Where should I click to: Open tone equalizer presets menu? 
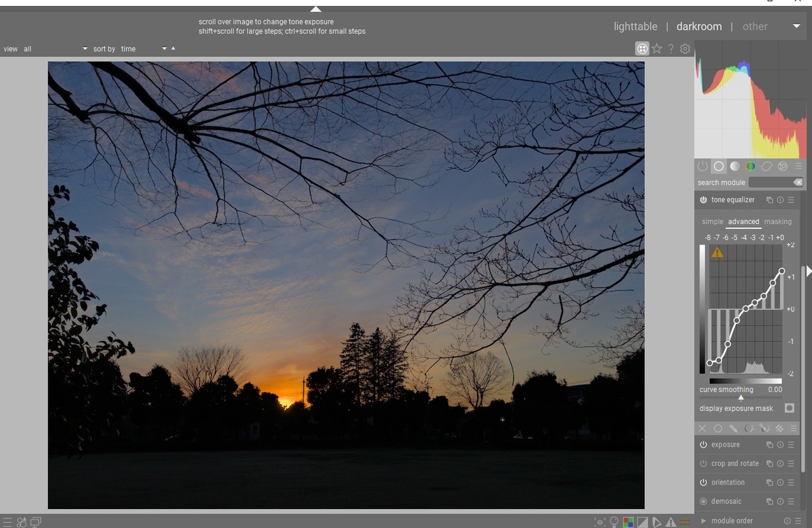(x=791, y=200)
